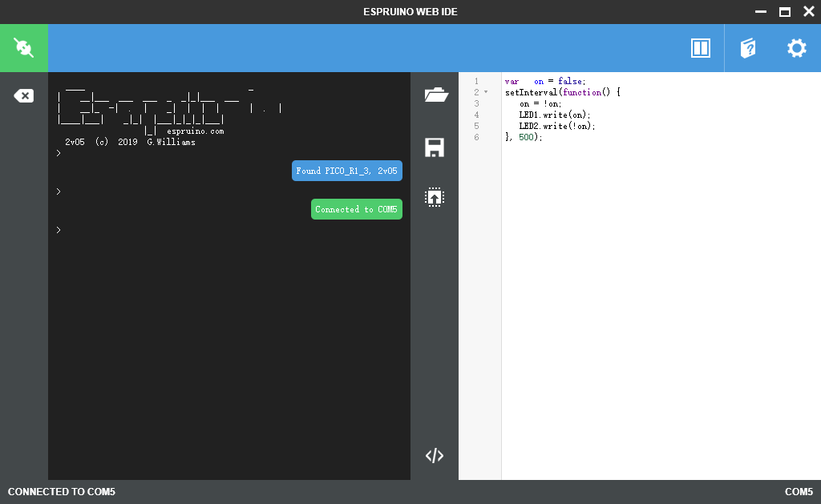Minimize the Espruino Web IDE window
This screenshot has height=504, width=821.
pyautogui.click(x=761, y=11)
